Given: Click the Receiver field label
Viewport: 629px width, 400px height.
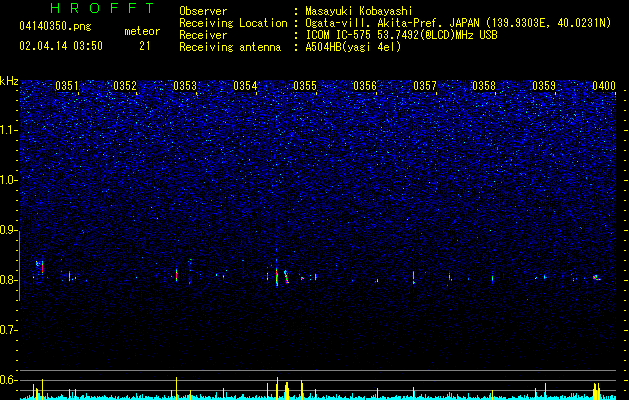Looking at the screenshot, I should coord(203,35).
